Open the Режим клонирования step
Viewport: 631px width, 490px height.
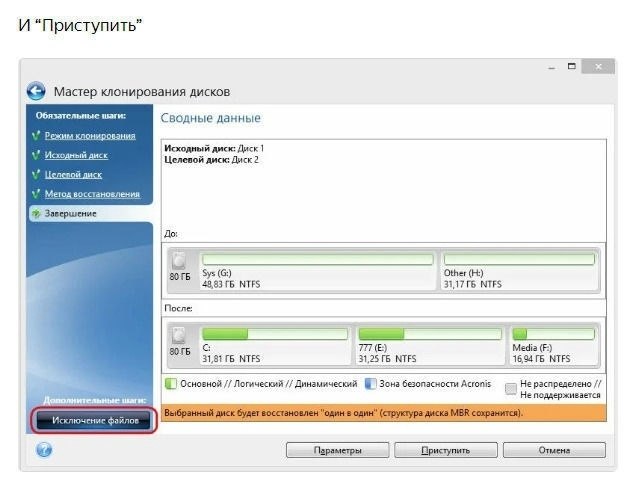click(x=90, y=136)
